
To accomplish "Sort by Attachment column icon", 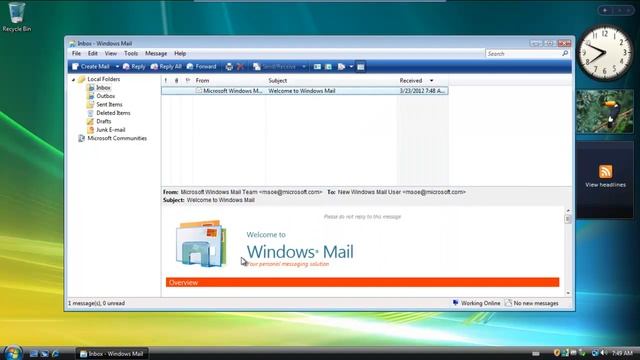I will [176, 80].
